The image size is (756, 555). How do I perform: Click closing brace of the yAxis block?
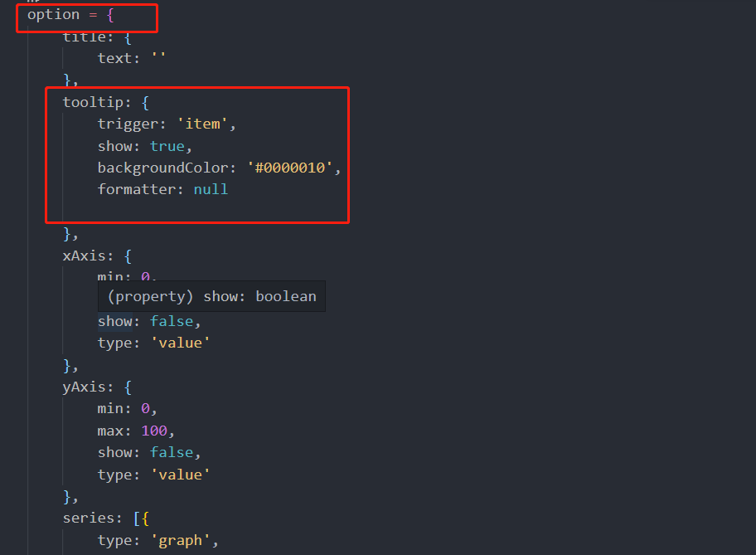[x=67, y=497]
